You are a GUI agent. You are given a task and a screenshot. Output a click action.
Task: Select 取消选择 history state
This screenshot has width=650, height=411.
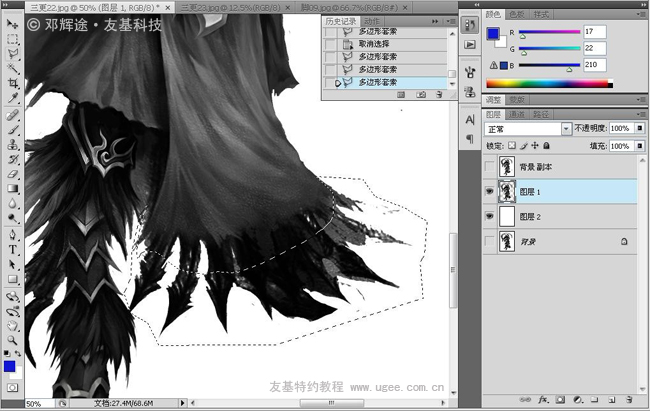[x=373, y=44]
